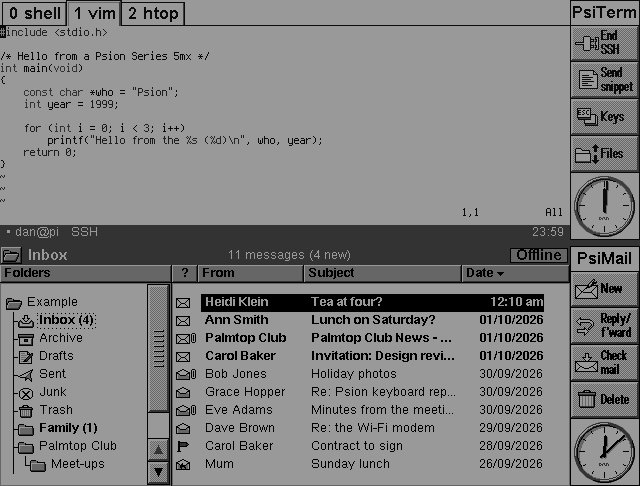Screen dimensions: 640x486
Task: Click the folder list scrollbar thumb
Action: 158,348
